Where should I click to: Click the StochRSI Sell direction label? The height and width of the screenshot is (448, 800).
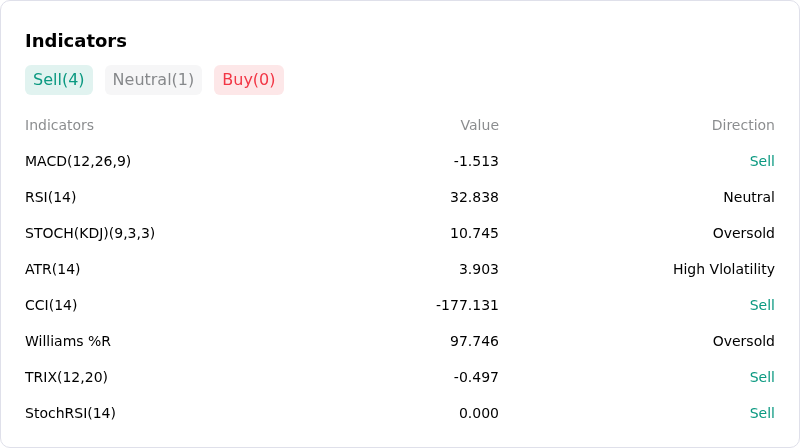[762, 413]
